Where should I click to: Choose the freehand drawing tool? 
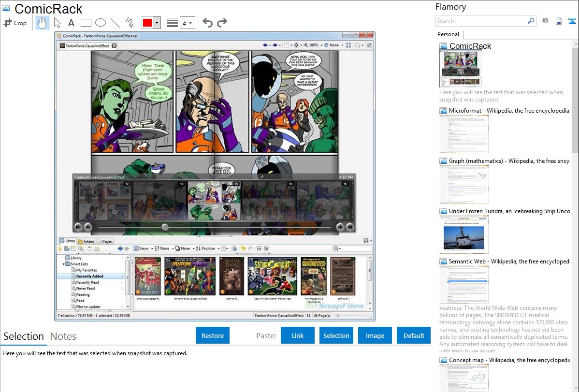click(129, 23)
